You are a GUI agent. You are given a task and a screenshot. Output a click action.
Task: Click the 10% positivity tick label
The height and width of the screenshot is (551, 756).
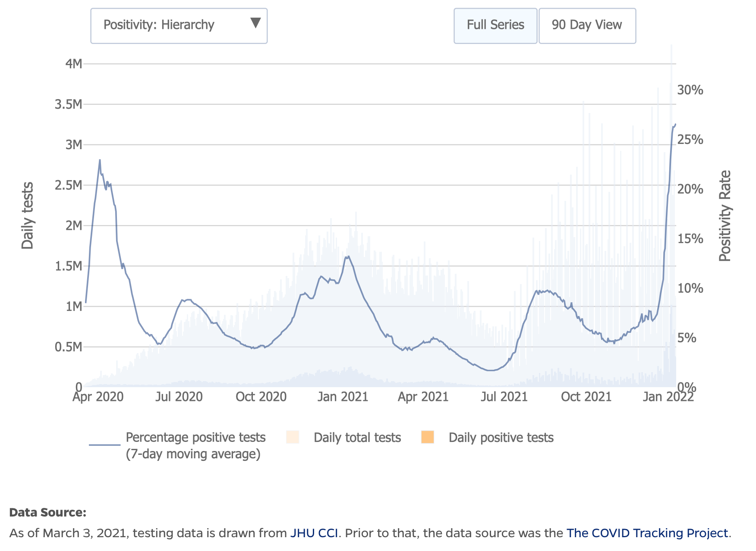tap(690, 288)
